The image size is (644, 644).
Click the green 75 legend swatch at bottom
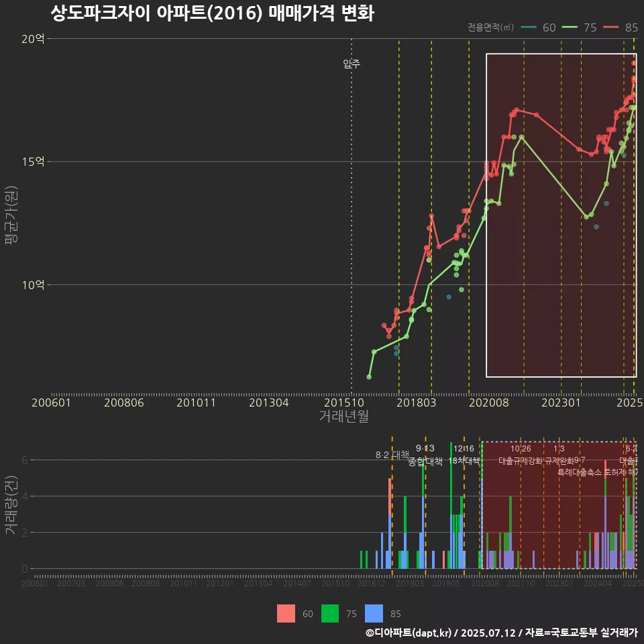click(330, 614)
